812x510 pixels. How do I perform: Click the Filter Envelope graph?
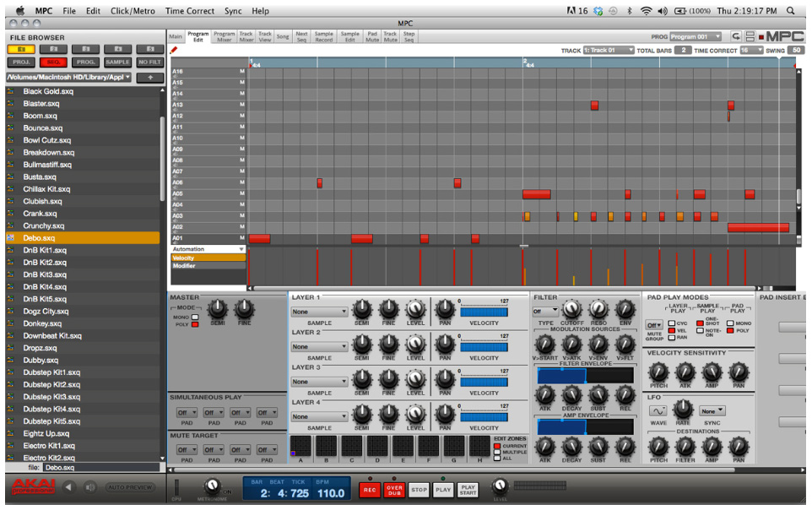point(586,375)
